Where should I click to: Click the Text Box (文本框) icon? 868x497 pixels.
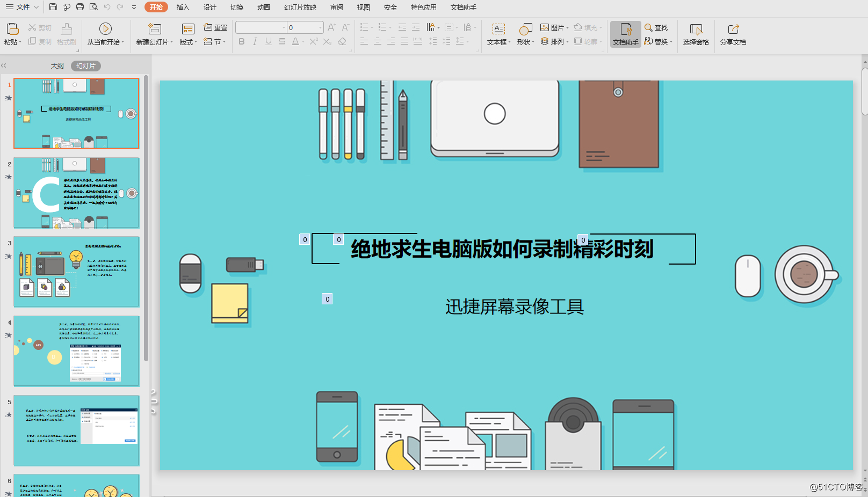point(499,28)
